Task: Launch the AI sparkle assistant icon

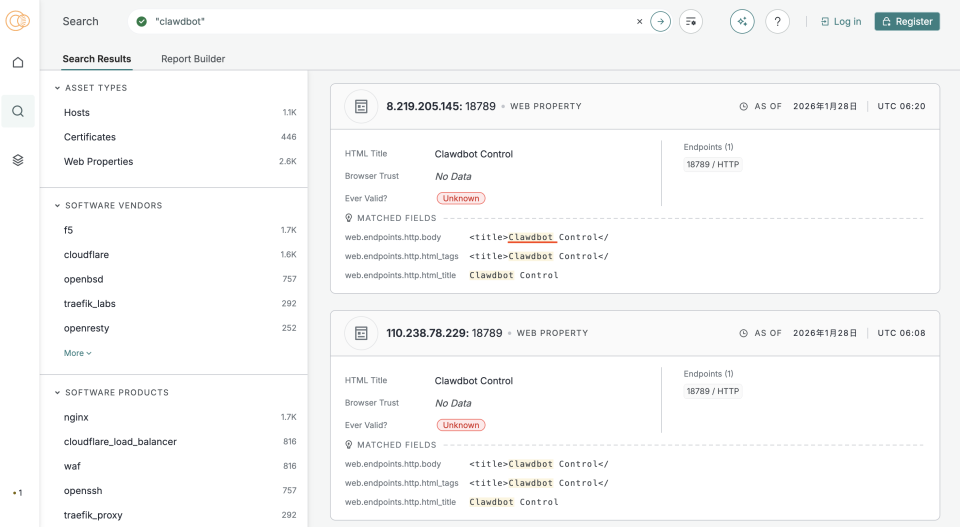Action: click(x=742, y=21)
